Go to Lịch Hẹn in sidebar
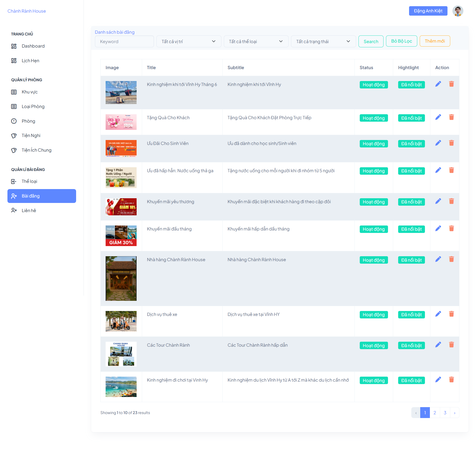The height and width of the screenshot is (449, 476). (x=30, y=61)
